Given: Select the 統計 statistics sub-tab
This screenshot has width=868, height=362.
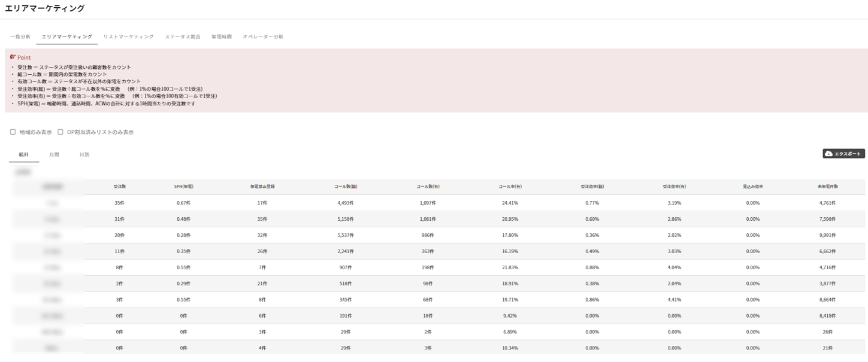Looking at the screenshot, I should pos(24,155).
